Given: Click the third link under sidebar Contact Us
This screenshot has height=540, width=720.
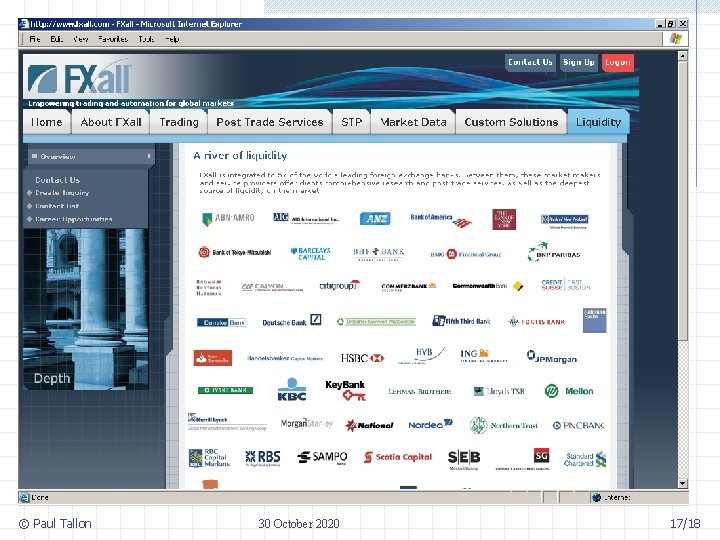Looking at the screenshot, I should (74, 219).
